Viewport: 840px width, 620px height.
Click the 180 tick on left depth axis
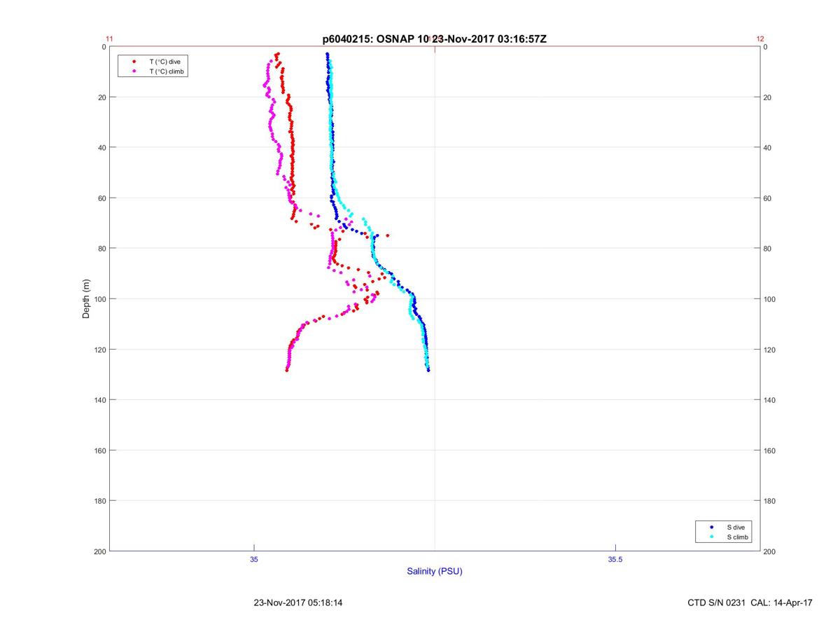[x=99, y=501]
